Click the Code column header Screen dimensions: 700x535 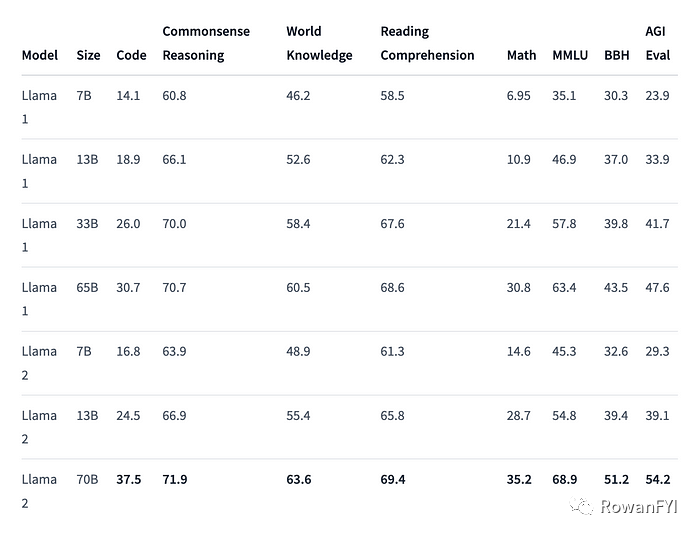tap(131, 55)
